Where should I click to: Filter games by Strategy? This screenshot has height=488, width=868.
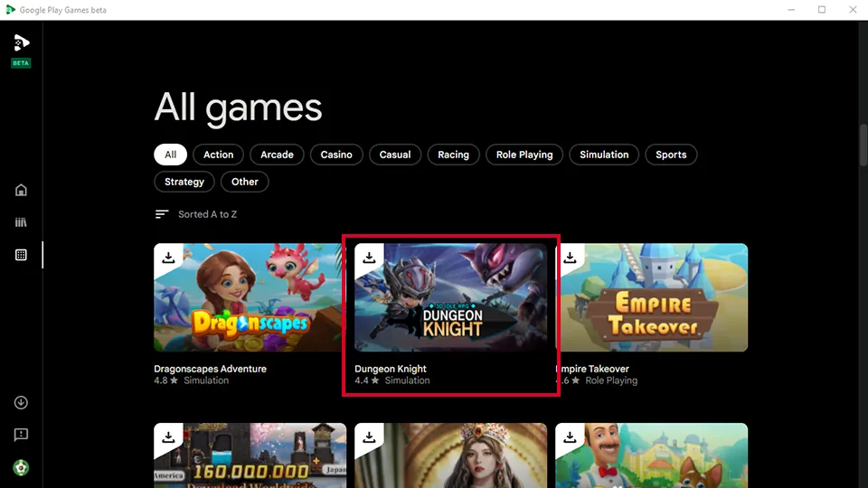pyautogui.click(x=184, y=182)
